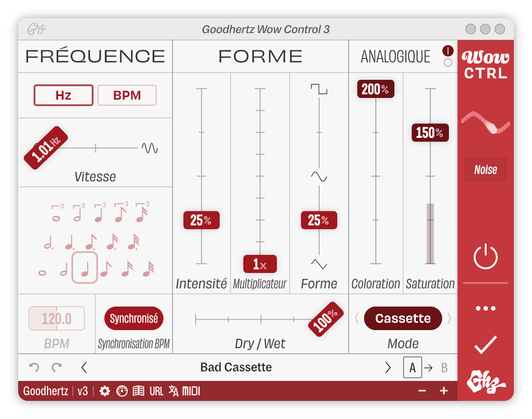Screen dimensions: 532x419
Task: Click the redo arrow icon
Action: [56, 367]
